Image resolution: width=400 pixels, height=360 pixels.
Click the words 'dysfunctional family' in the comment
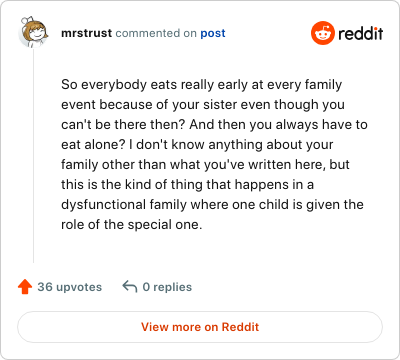point(124,205)
